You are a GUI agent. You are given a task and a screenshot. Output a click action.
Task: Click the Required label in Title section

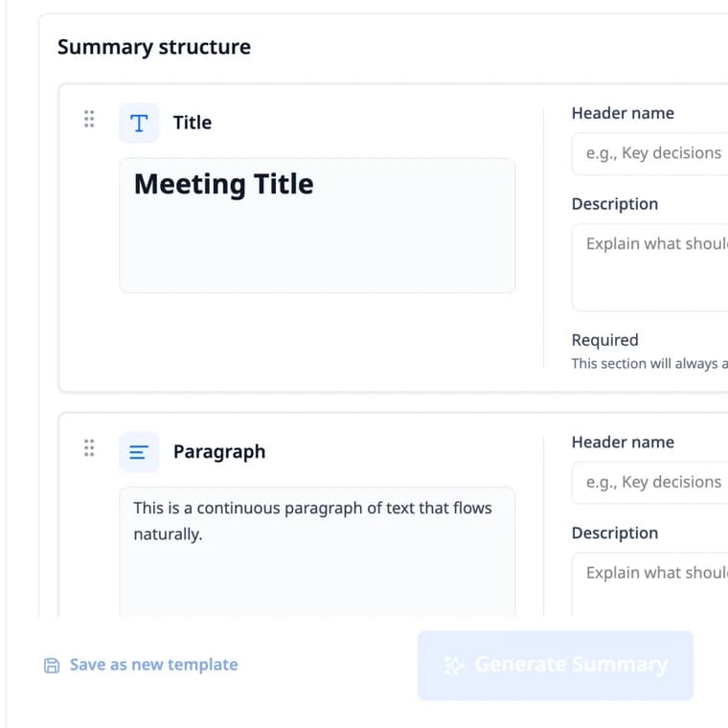point(605,340)
